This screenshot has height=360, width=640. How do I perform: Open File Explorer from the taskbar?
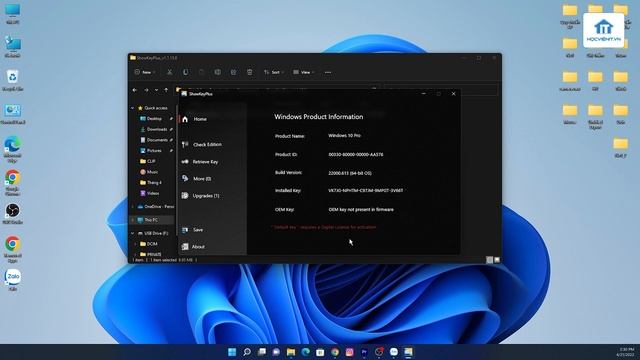(291, 352)
